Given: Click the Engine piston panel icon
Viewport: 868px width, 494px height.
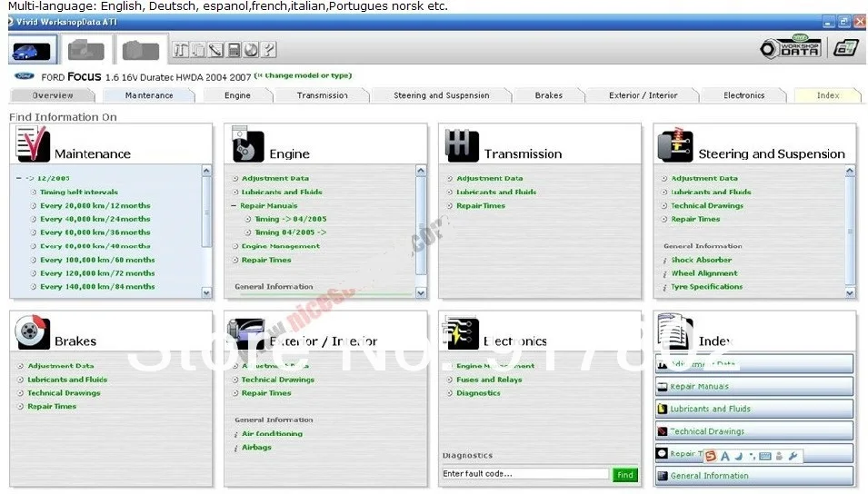Looking at the screenshot, I should pyautogui.click(x=247, y=144).
